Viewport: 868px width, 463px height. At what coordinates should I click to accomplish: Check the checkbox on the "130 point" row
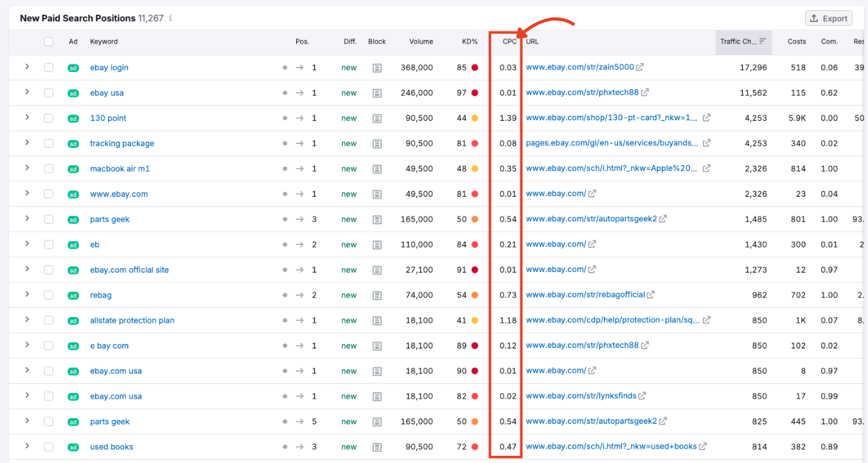pos(48,118)
